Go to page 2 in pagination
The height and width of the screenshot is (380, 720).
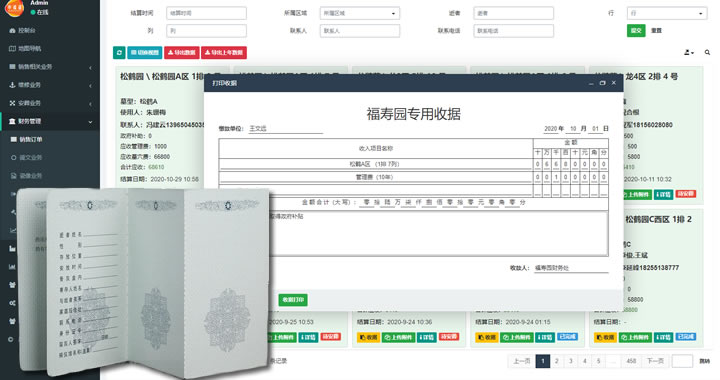coord(557,361)
